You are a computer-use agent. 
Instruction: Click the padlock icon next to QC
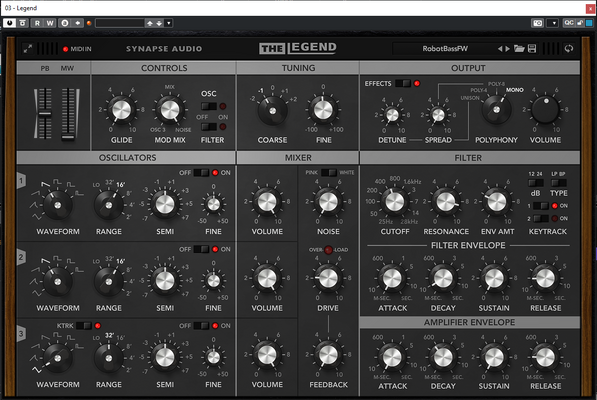(580, 23)
